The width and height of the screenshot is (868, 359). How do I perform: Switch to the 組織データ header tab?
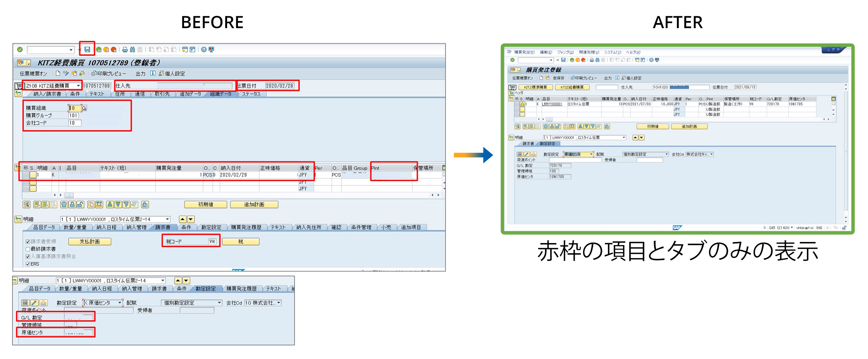[x=220, y=94]
